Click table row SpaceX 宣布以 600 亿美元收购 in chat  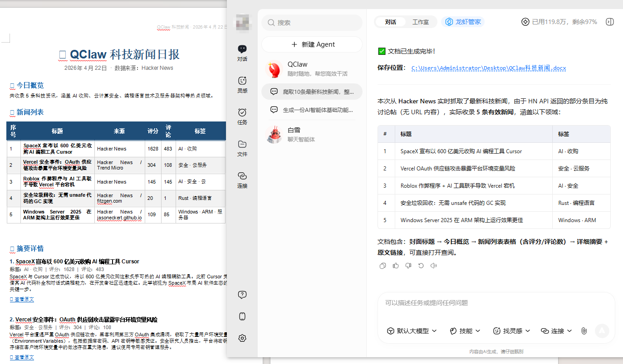pyautogui.click(x=494, y=151)
